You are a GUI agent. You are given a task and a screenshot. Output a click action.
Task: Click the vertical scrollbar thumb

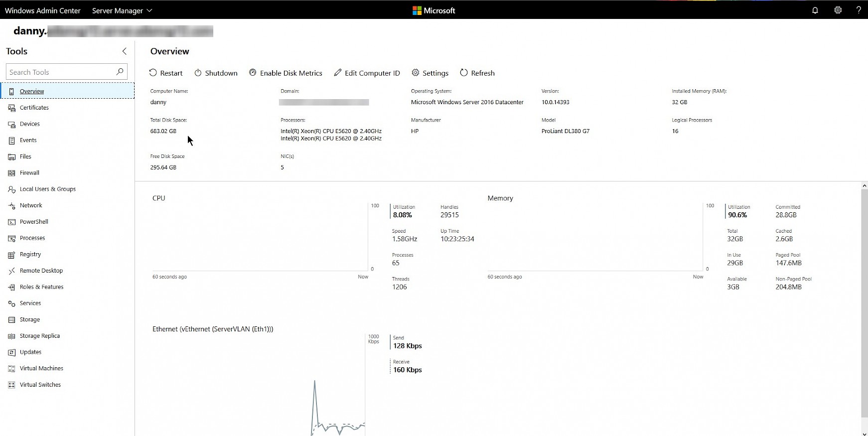point(865,303)
